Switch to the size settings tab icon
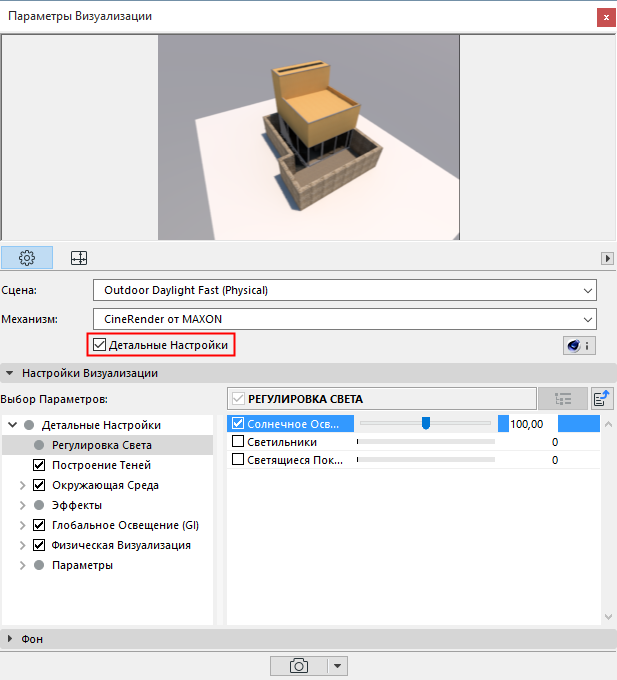 (x=79, y=258)
